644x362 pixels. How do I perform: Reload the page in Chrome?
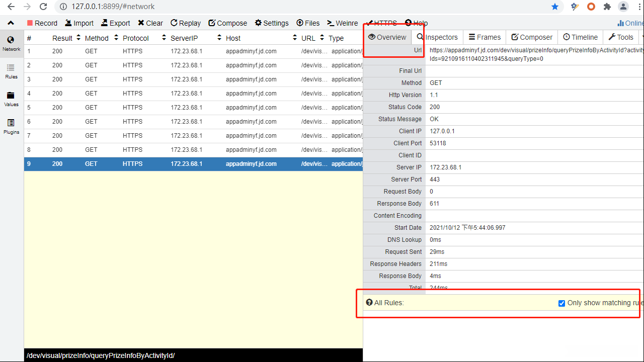43,7
